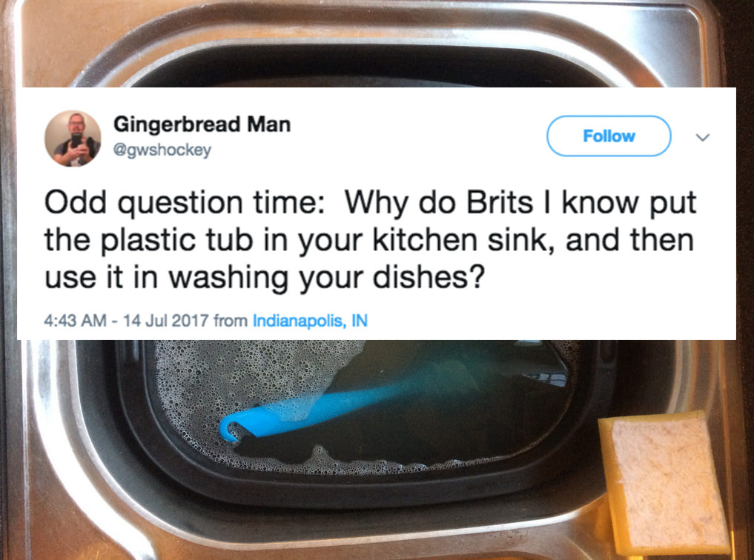
Task: Open the Indianapolis, IN location link
Action: pyautogui.click(x=310, y=320)
